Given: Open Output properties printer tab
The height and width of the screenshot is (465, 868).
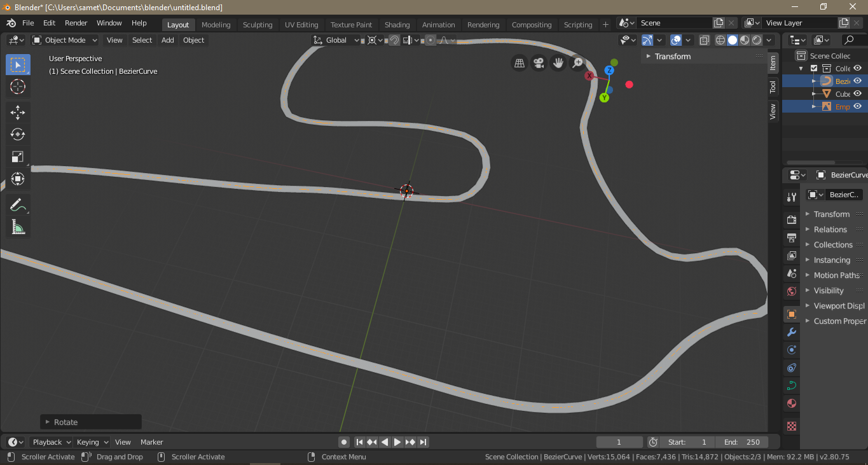Looking at the screenshot, I should pos(792,237).
